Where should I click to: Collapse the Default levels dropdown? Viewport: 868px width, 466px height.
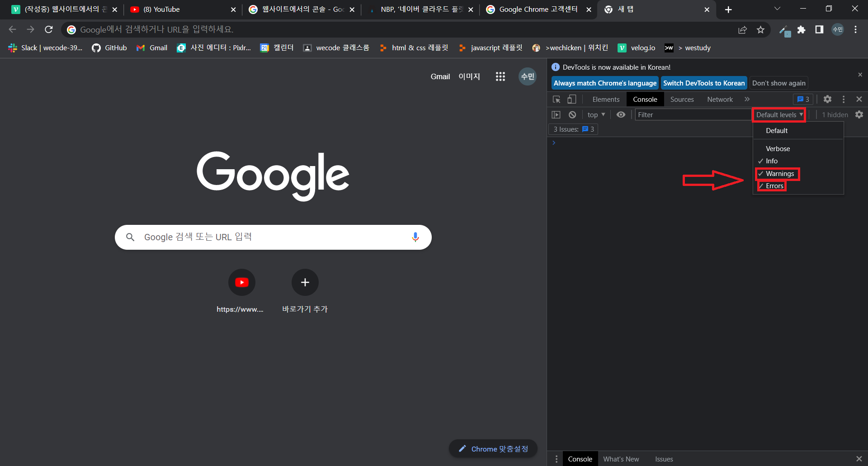point(779,115)
